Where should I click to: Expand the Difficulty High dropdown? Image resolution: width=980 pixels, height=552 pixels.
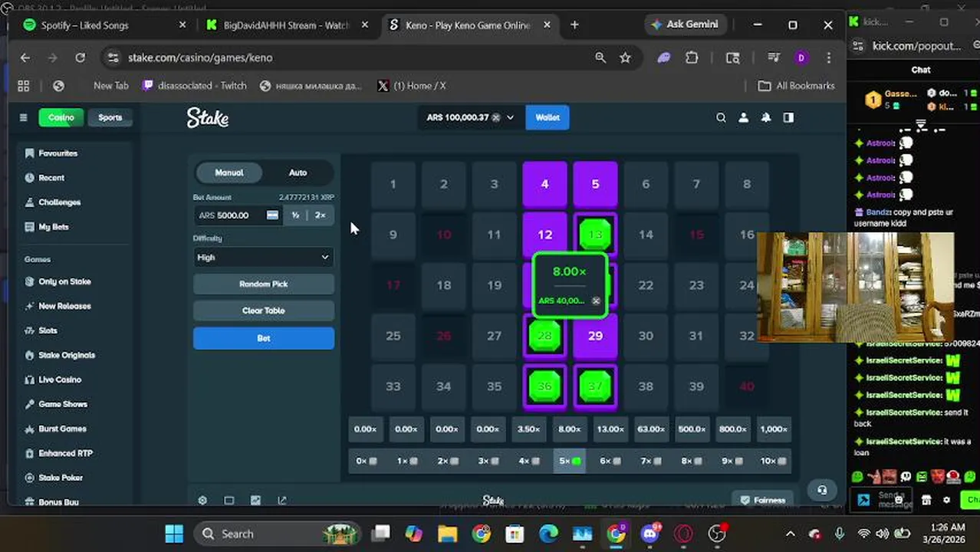click(263, 258)
